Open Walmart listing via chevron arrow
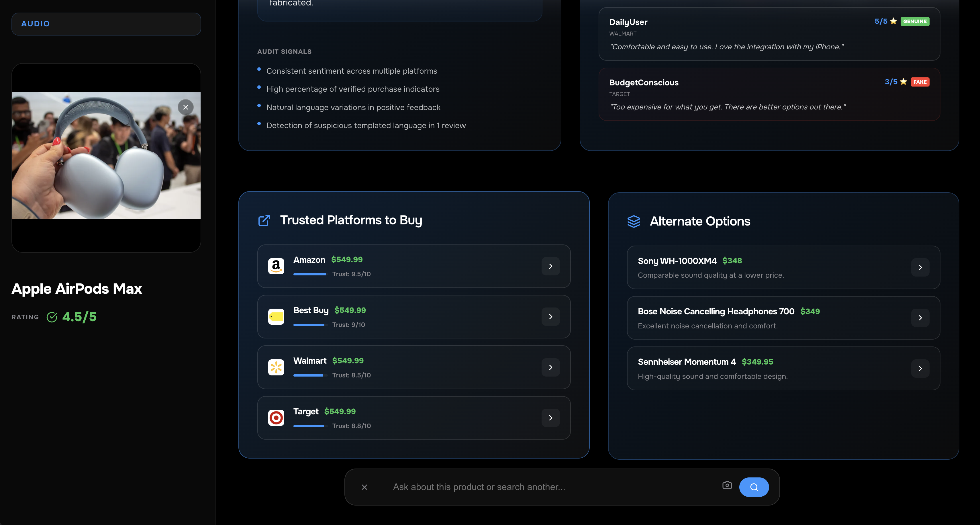Viewport: 980px width, 525px height. tap(550, 367)
